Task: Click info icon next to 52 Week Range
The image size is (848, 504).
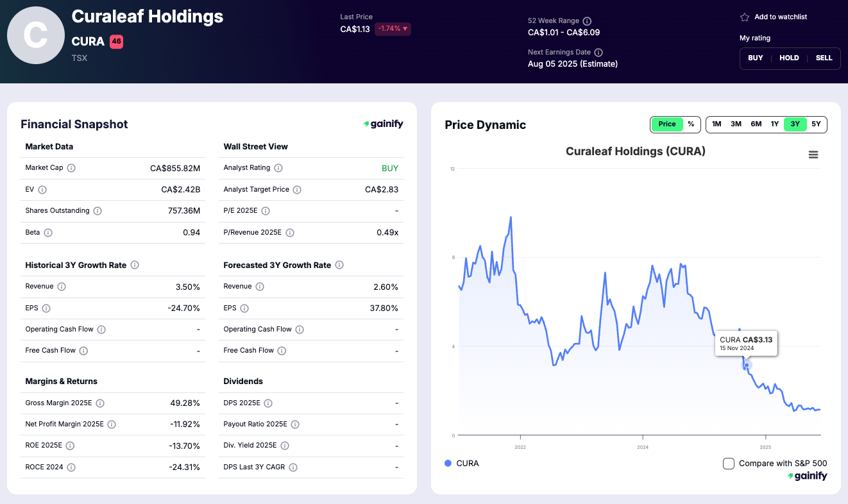Action: coord(587,21)
